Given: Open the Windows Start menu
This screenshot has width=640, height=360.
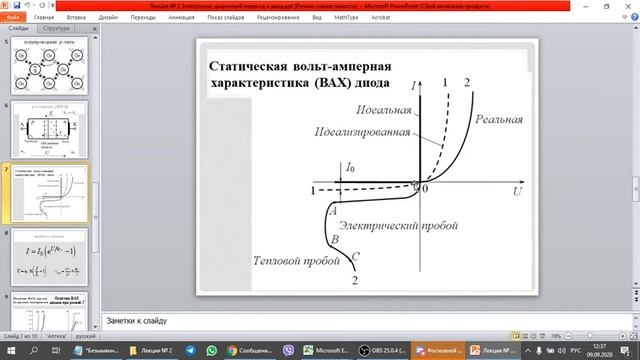Looking at the screenshot, I should pyautogui.click(x=11, y=351).
